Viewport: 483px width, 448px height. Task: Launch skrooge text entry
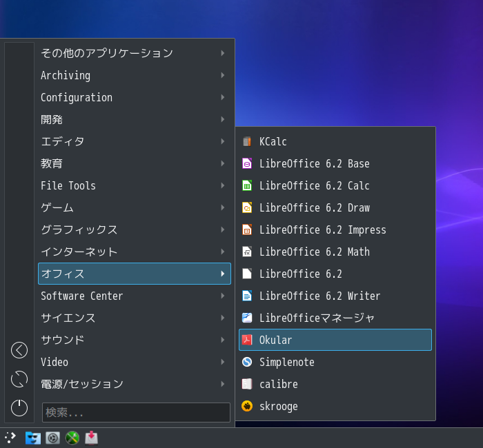[x=279, y=407]
